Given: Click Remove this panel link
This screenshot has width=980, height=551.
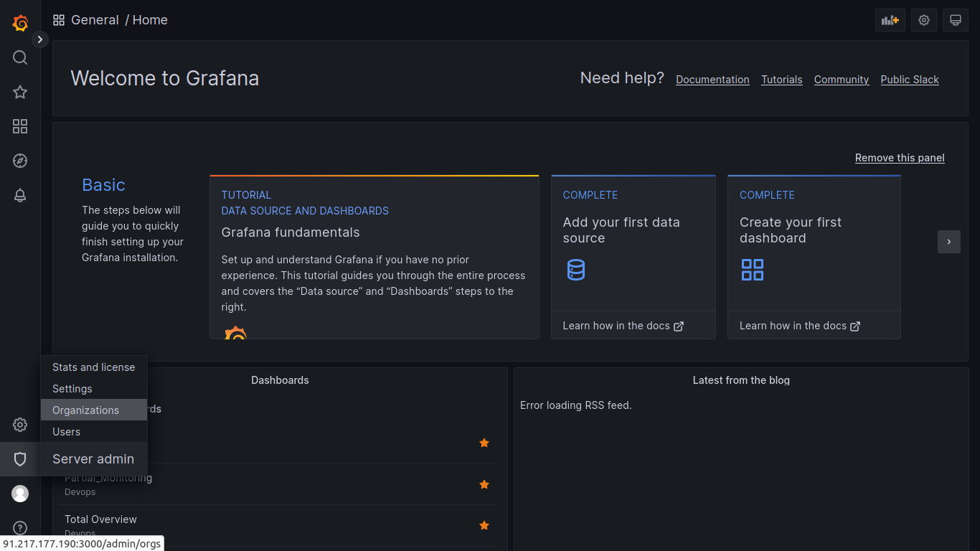Looking at the screenshot, I should pyautogui.click(x=900, y=158).
